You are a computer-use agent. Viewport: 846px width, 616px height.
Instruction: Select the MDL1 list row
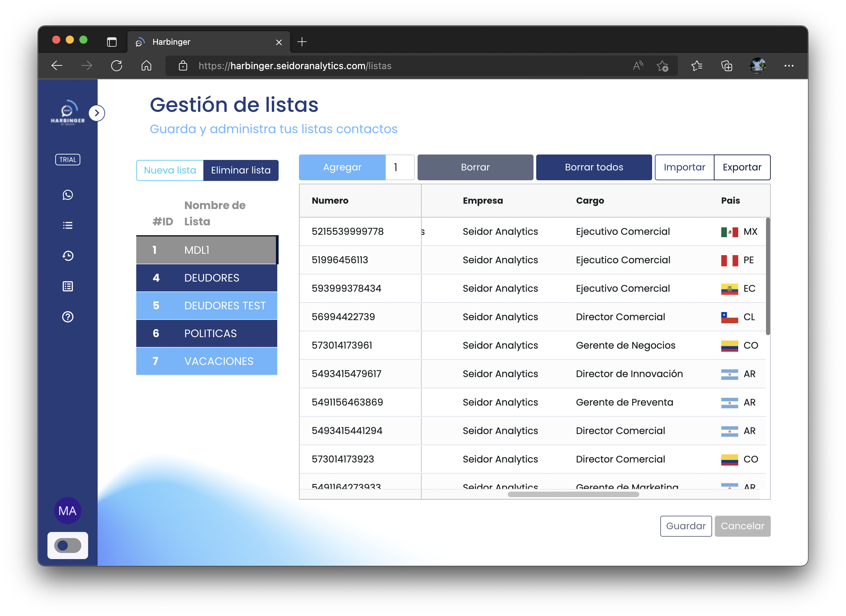pyautogui.click(x=206, y=250)
